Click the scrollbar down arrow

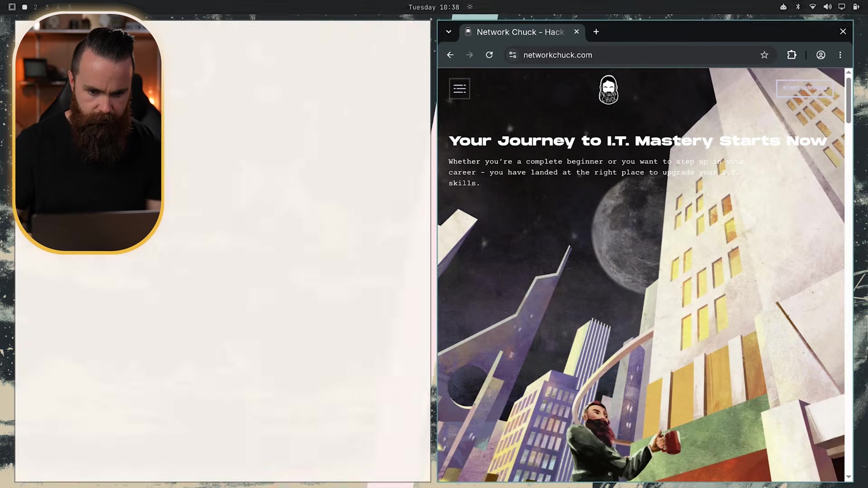coord(849,477)
